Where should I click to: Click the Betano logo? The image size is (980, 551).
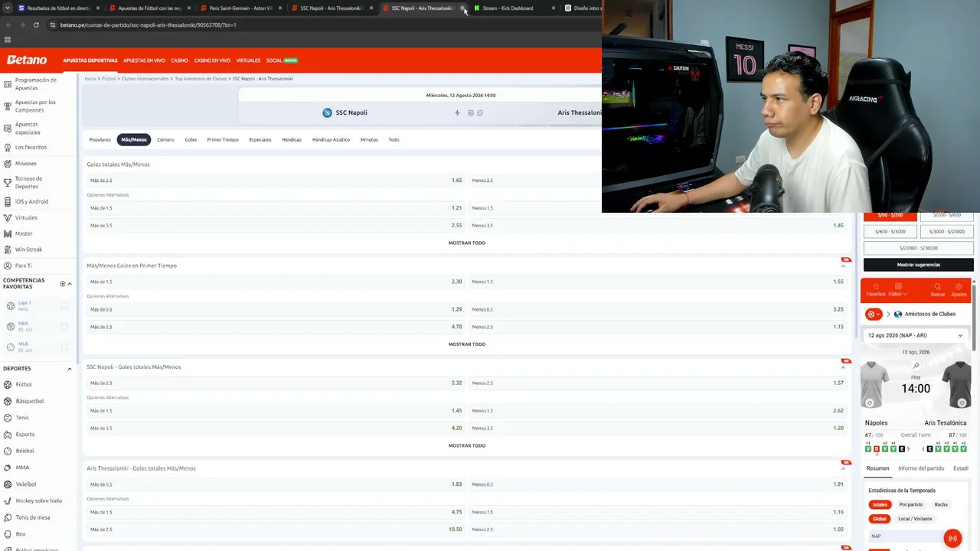[x=27, y=60]
